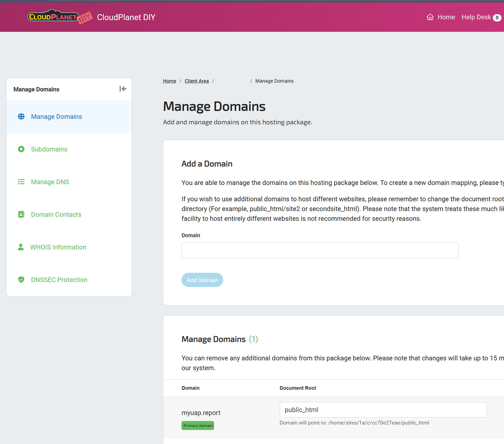
Task: Click the list icon for Manage DNS
Action: point(21,182)
